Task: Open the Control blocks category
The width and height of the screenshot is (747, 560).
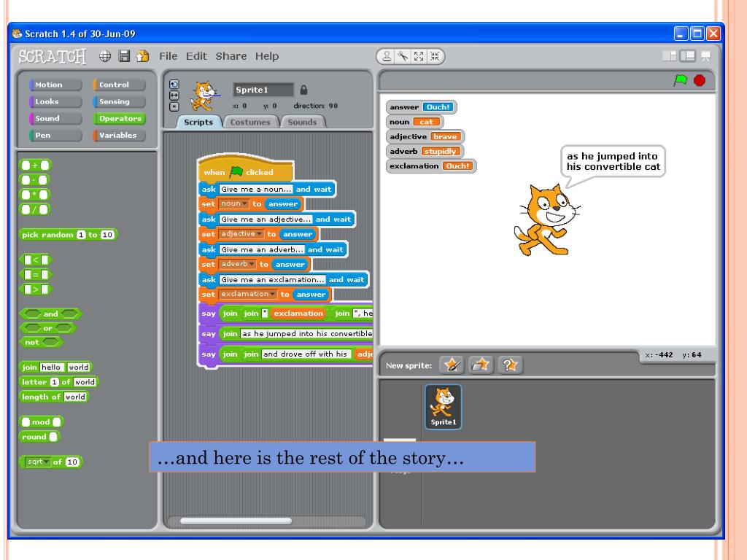Action: pos(119,85)
